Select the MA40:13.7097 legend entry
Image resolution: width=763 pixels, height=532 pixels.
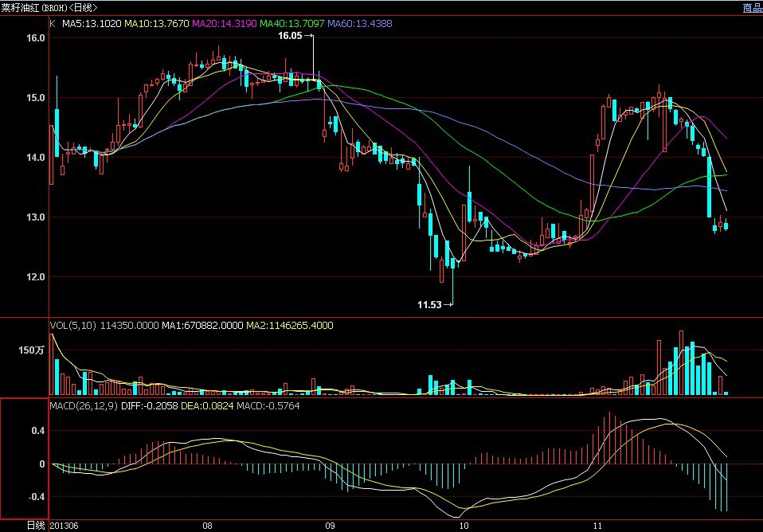[292, 23]
